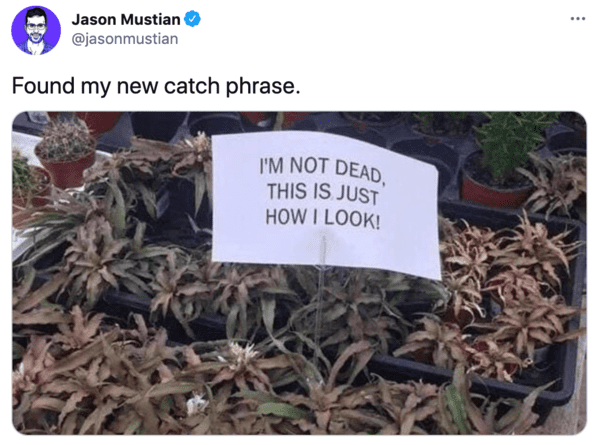
Task: Click the cactus in the red pot at photo's left
Action: (x=66, y=152)
